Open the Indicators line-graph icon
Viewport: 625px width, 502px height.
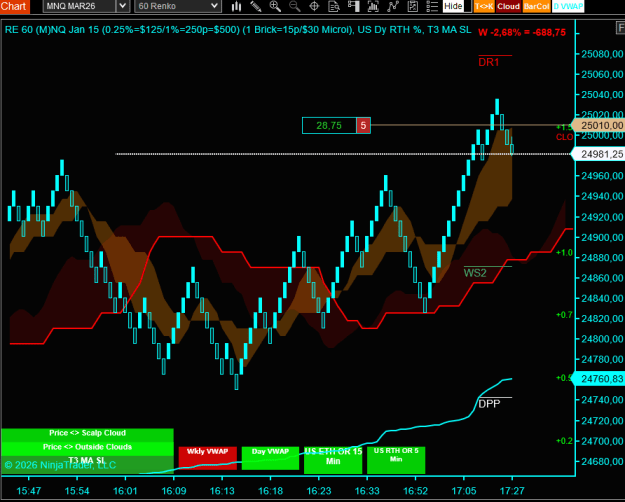(x=393, y=6)
